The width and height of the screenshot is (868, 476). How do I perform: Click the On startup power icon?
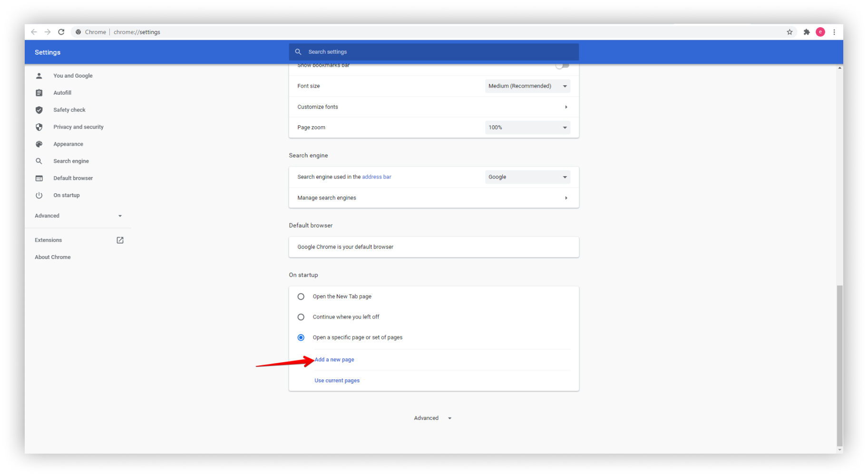(x=39, y=196)
